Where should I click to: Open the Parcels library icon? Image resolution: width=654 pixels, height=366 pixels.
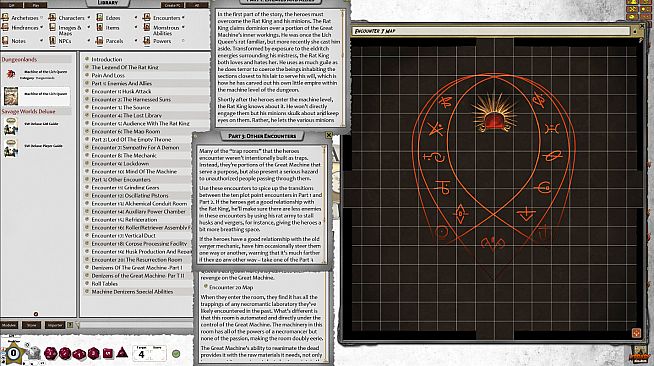click(100, 41)
